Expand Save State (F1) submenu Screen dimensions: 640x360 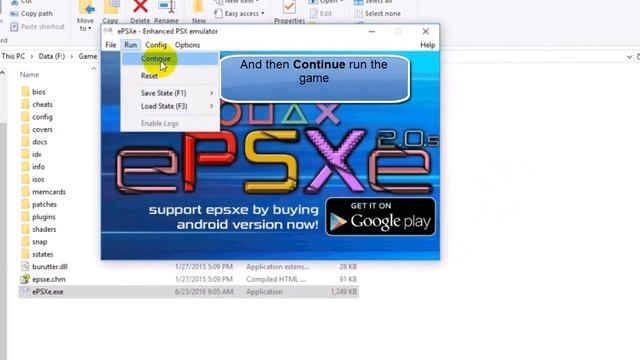click(x=170, y=93)
